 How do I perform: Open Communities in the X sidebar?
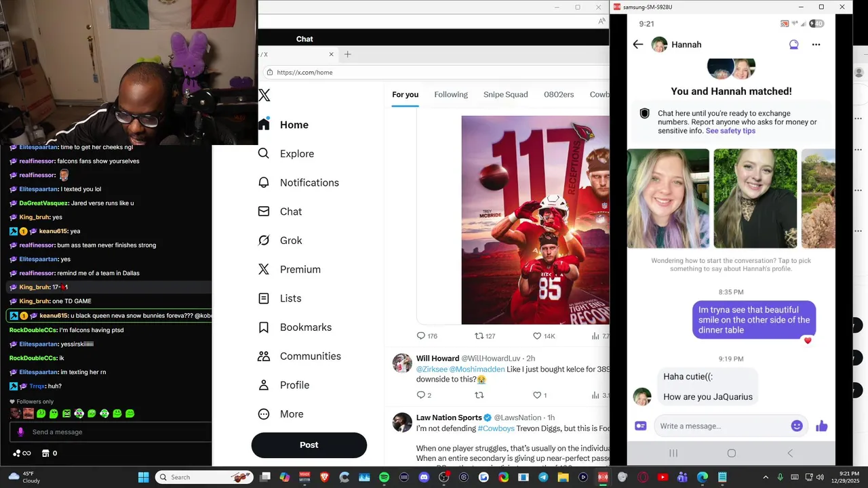(298, 356)
